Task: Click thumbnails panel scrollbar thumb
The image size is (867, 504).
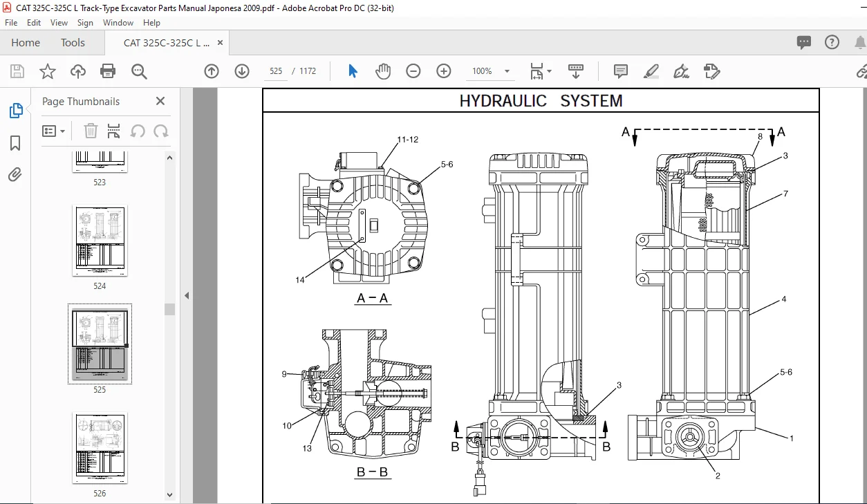Action: (169, 308)
